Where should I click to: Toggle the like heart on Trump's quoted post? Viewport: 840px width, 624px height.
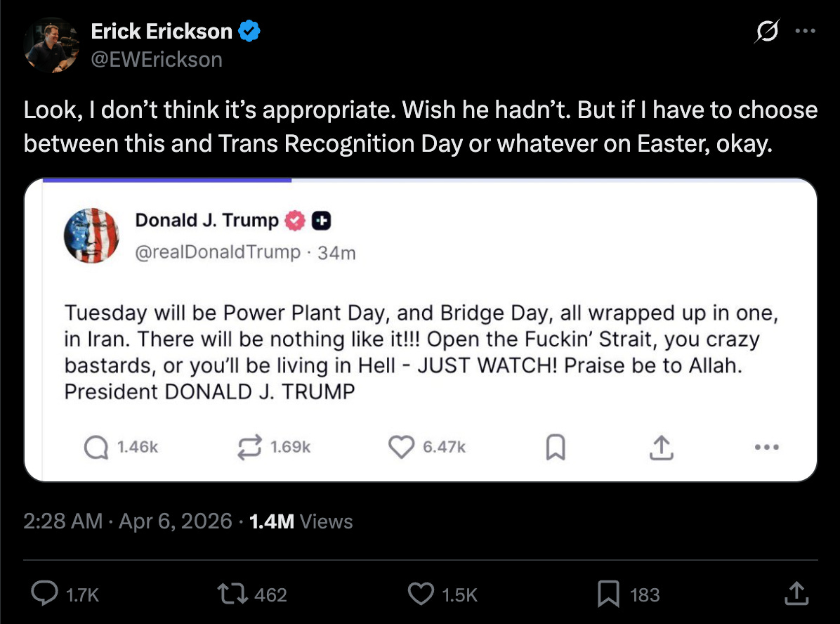[x=401, y=446]
